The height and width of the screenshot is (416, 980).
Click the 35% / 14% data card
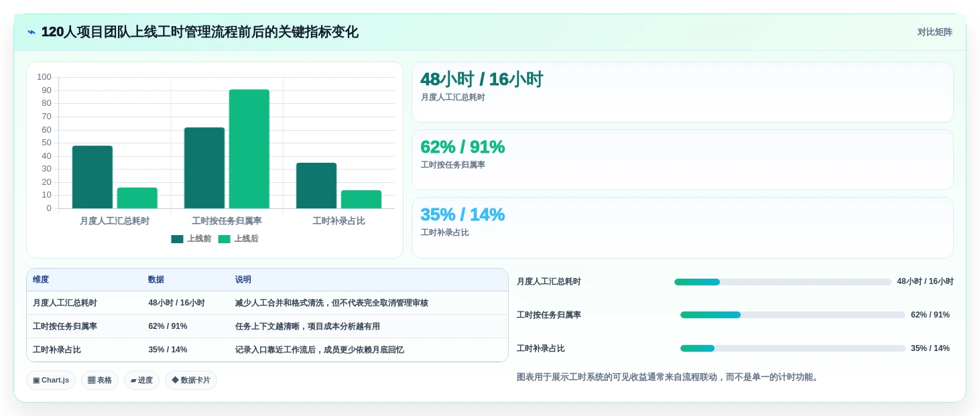point(682,228)
